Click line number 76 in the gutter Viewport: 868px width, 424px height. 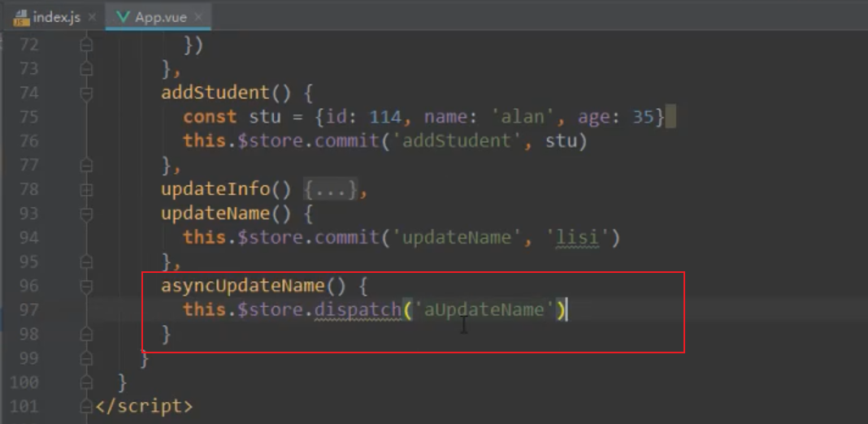(x=28, y=141)
